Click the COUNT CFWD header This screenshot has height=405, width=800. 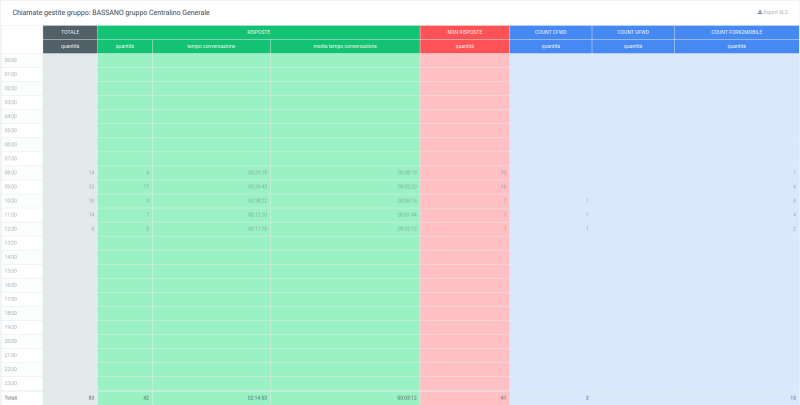[x=550, y=32]
